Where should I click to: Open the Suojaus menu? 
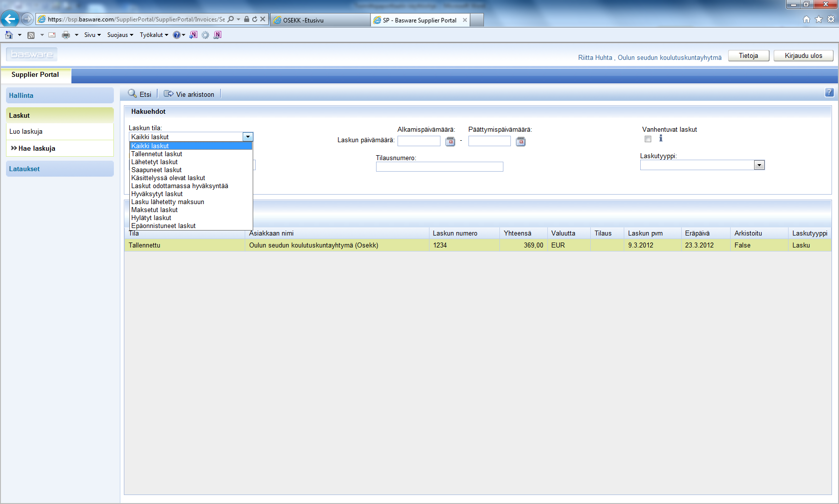pyautogui.click(x=120, y=35)
